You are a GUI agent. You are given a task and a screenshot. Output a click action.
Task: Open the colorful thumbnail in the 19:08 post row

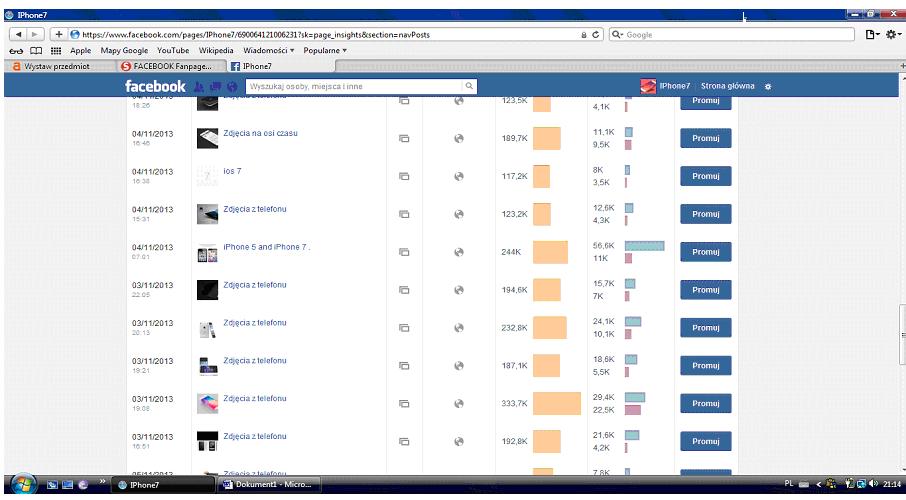(207, 404)
